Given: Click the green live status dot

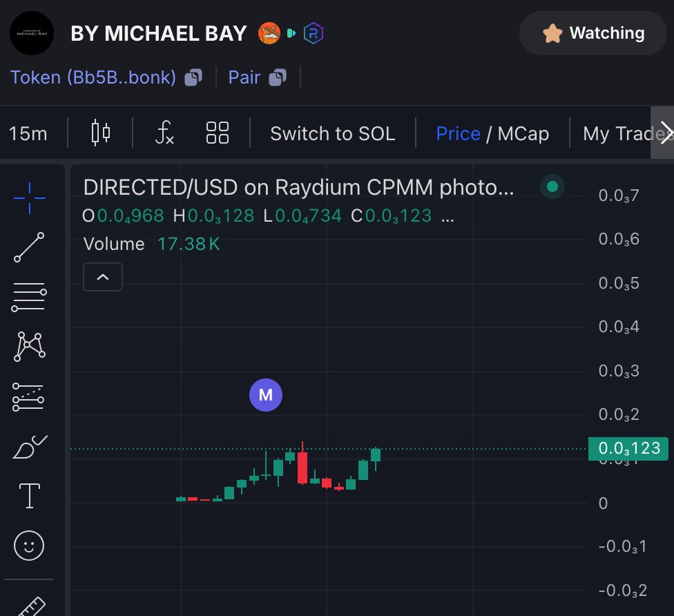Looking at the screenshot, I should coord(552,186).
